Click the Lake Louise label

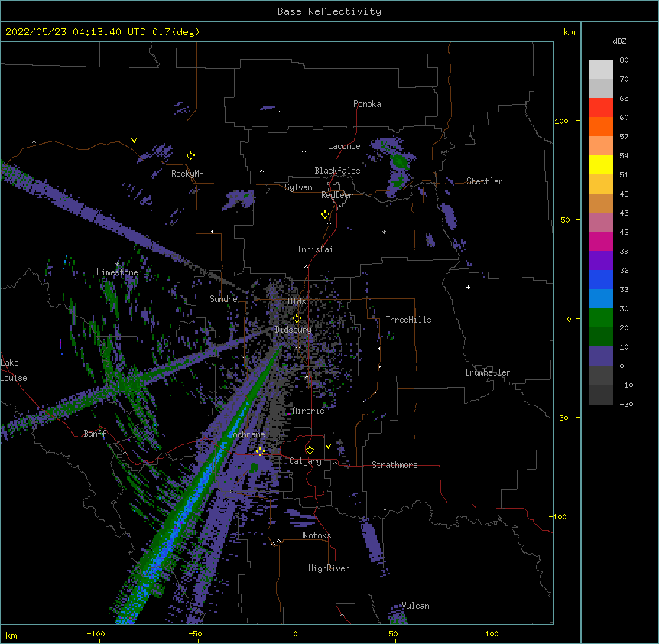(x=12, y=370)
